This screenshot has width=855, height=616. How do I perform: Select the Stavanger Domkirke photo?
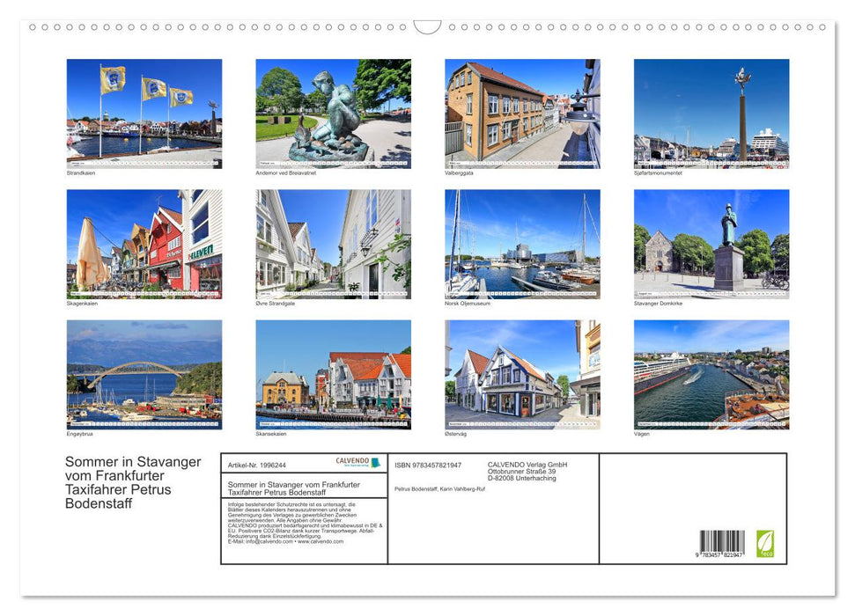(710, 243)
